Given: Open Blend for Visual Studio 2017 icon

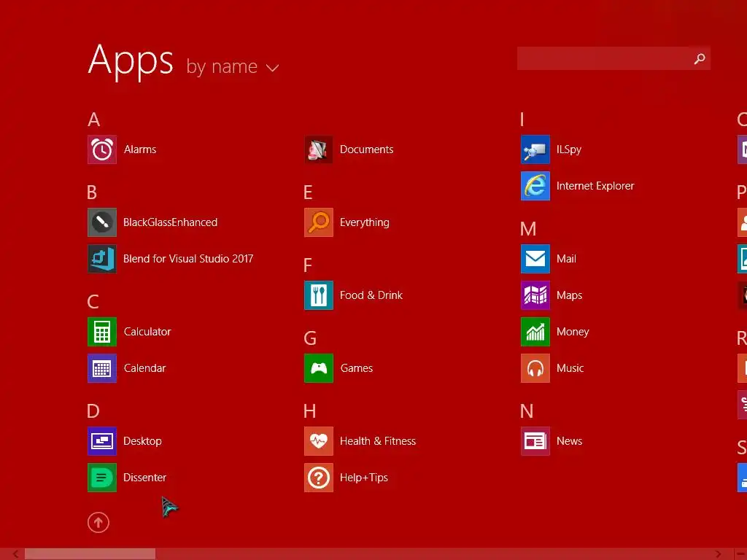Looking at the screenshot, I should click(x=102, y=259).
